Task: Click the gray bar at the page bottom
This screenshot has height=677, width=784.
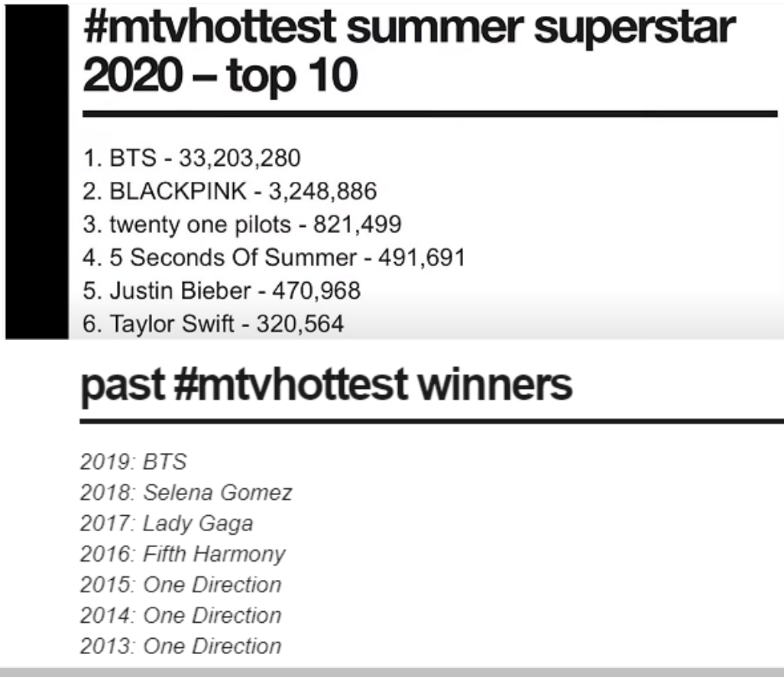Action: [392, 672]
